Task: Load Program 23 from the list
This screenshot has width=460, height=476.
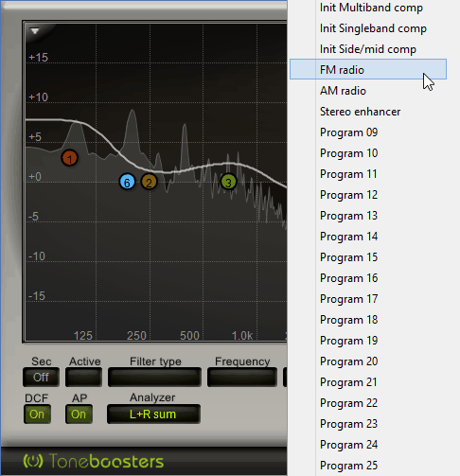Action: click(368, 424)
